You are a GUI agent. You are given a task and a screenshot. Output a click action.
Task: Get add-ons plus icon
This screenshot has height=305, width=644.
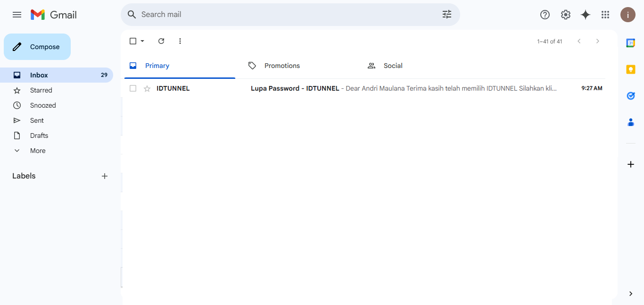click(631, 164)
